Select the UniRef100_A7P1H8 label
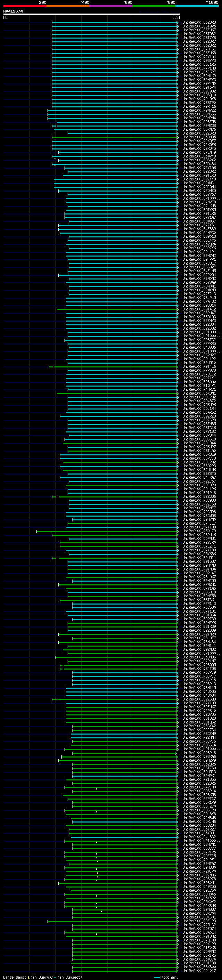 pyautogui.click(x=199, y=68)
